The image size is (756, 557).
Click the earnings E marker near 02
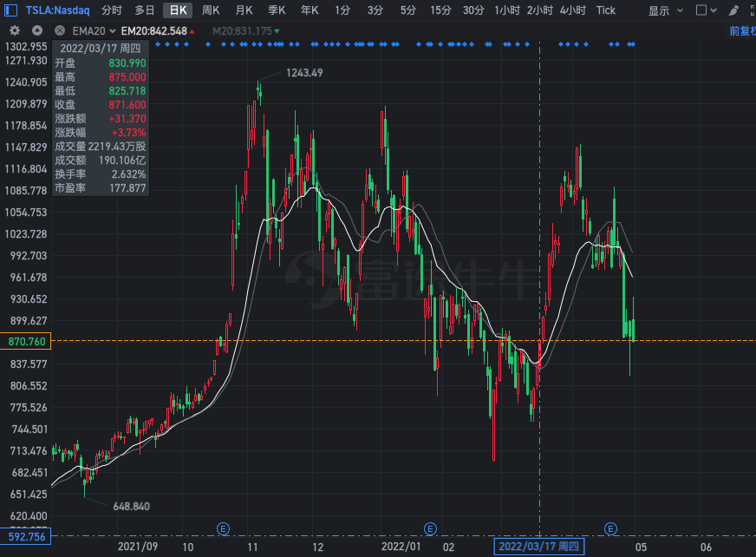tap(430, 528)
